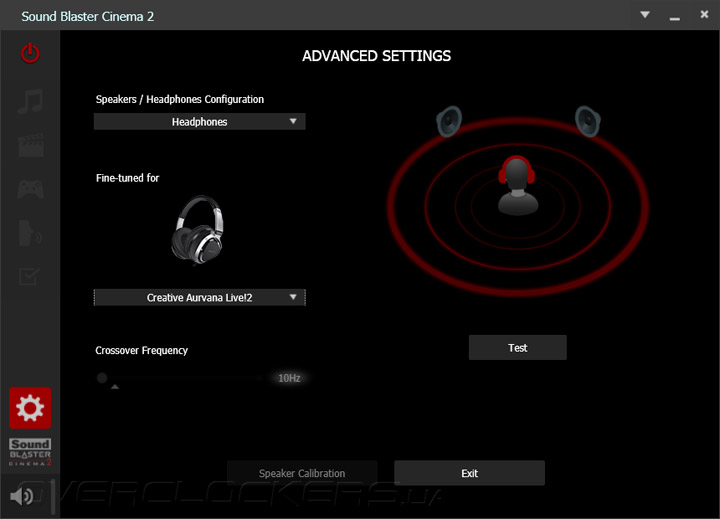
Task: Click the Sound Blaster Cinema 2 logo
Action: [x=30, y=452]
